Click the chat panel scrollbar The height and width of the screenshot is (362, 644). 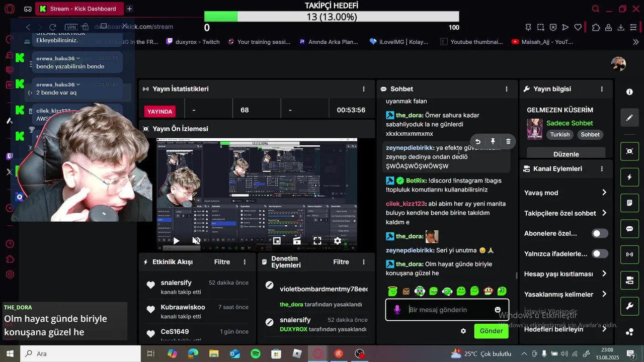516,276
